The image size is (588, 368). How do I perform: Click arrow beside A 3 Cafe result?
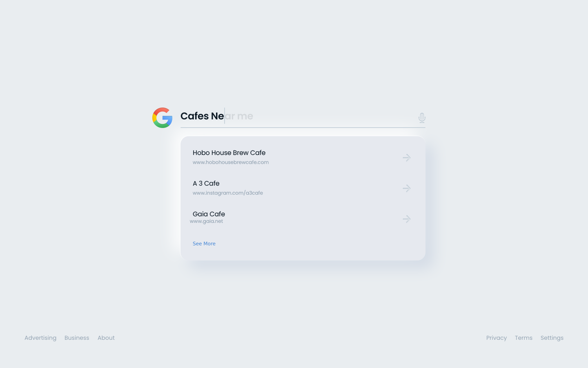[406, 188]
